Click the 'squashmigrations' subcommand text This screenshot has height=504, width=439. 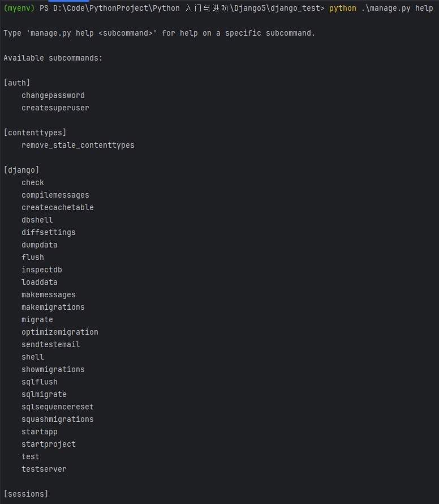58,420
